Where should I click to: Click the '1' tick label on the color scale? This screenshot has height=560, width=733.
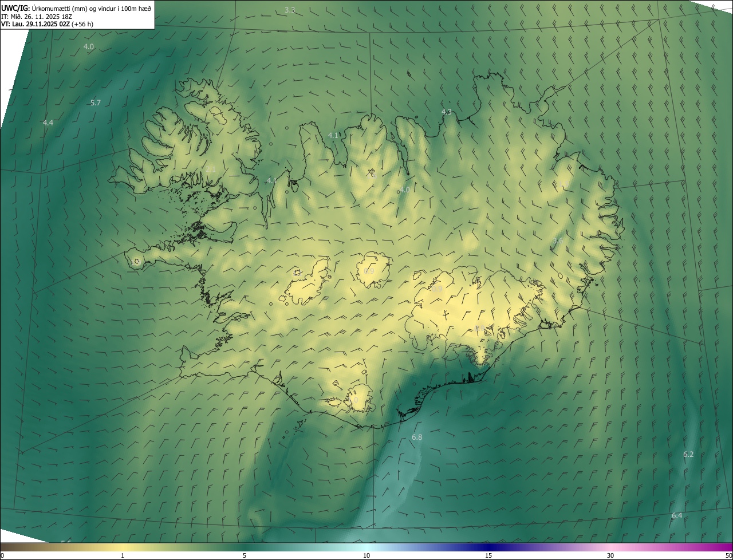123,555
